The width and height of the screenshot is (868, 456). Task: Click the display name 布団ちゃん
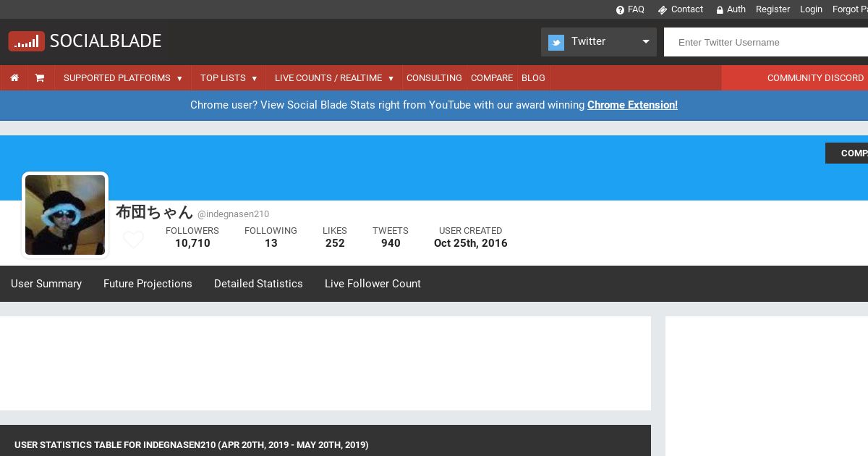pyautogui.click(x=154, y=212)
